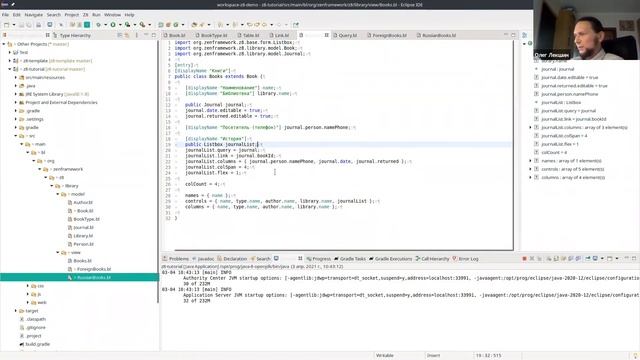
Task: Open the External Tools dropdown arrow
Action: click(149, 25)
